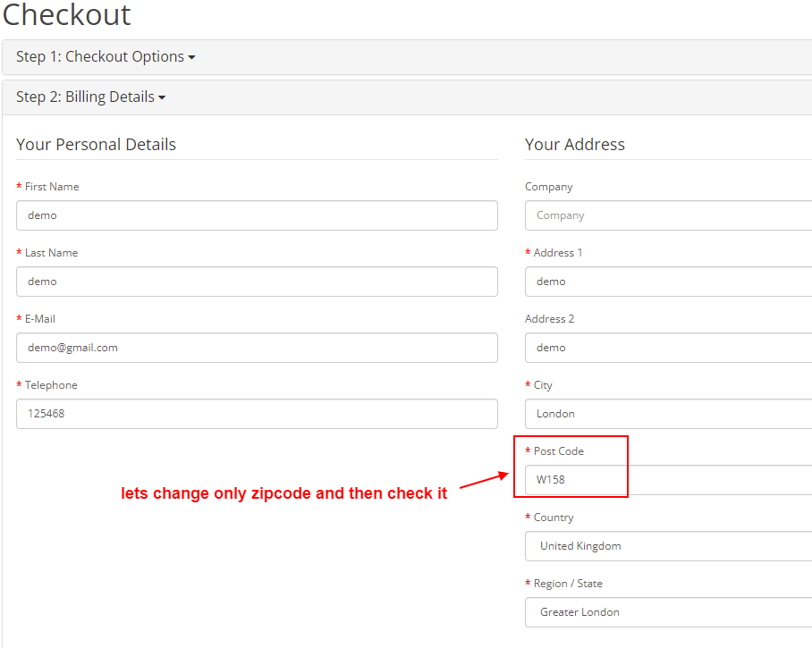Viewport: 812px width, 648px height.
Task: Click the Region / State label
Action: (x=568, y=584)
